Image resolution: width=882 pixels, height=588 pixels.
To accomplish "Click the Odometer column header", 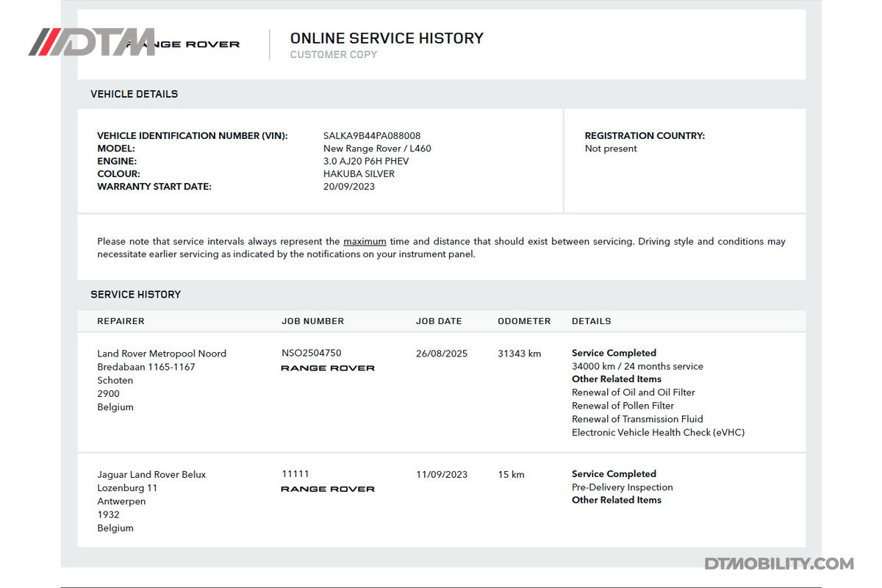I will [x=524, y=321].
